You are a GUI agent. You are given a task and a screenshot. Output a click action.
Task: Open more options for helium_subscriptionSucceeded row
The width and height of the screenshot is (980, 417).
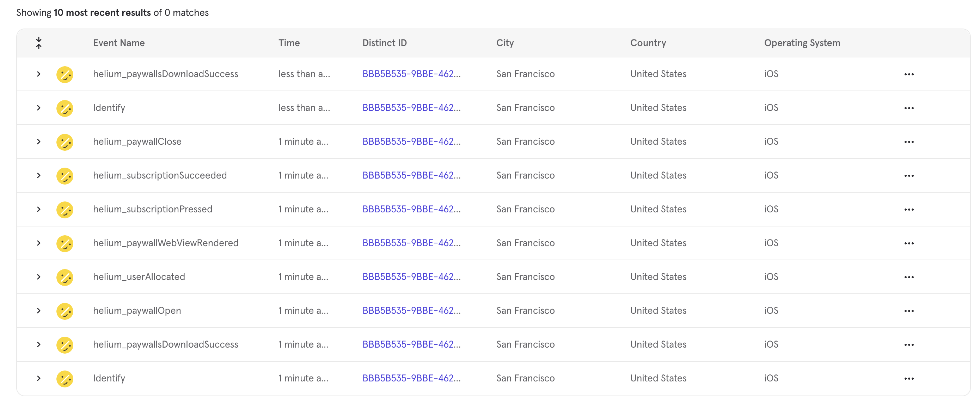click(908, 176)
